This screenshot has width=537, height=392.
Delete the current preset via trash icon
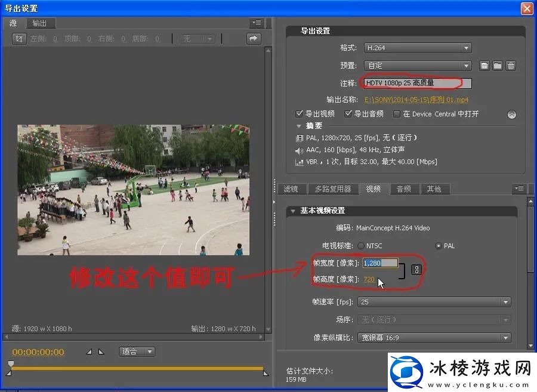pyautogui.click(x=511, y=66)
